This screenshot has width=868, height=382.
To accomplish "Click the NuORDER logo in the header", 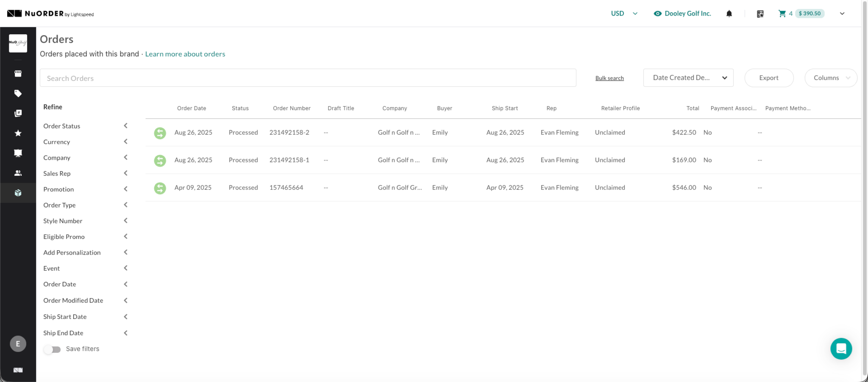I will click(x=50, y=14).
